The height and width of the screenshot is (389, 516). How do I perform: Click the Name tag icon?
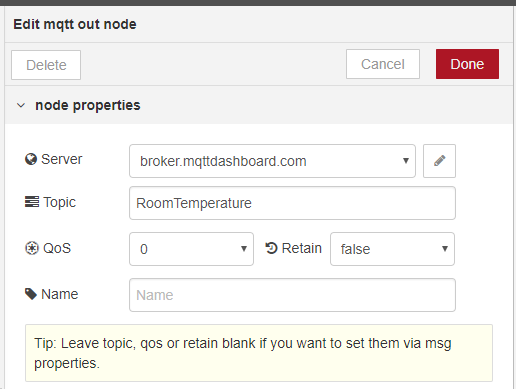coord(31,294)
